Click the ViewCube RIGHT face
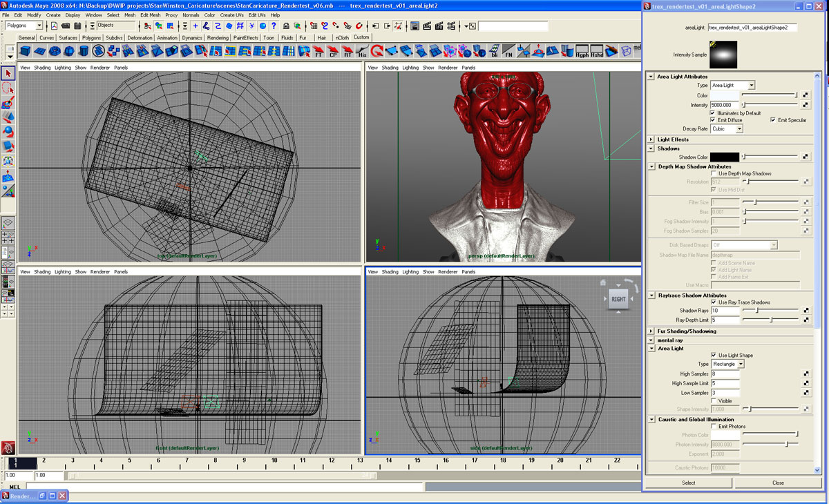829x504 pixels. [x=618, y=298]
